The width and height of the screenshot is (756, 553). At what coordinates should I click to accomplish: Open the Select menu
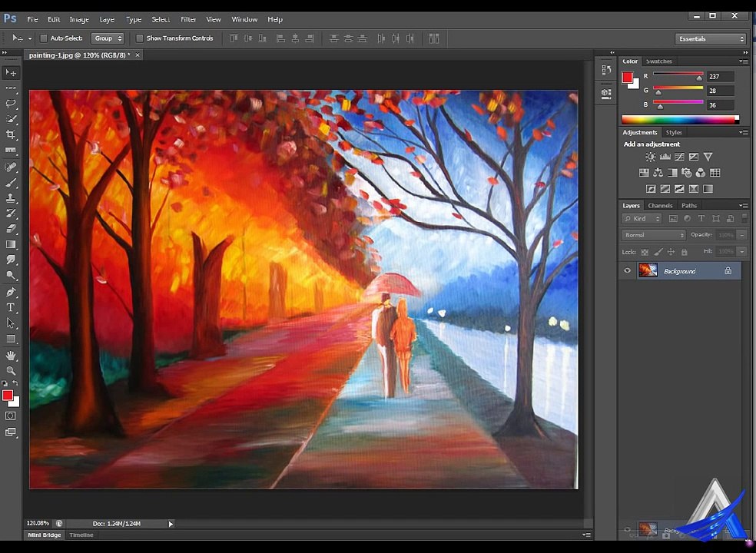[x=160, y=19]
